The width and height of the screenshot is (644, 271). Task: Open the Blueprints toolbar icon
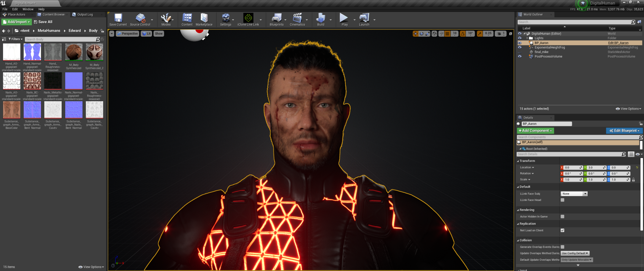tap(277, 20)
